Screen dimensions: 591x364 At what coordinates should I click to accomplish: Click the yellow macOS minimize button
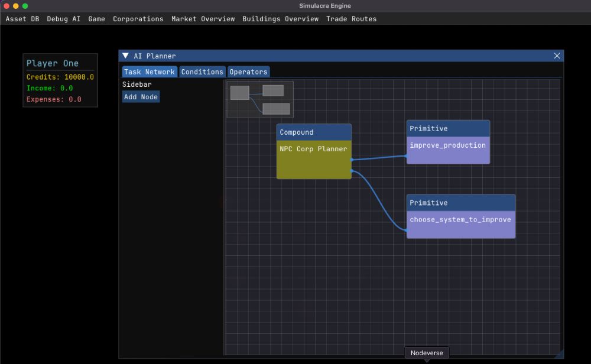16,6
